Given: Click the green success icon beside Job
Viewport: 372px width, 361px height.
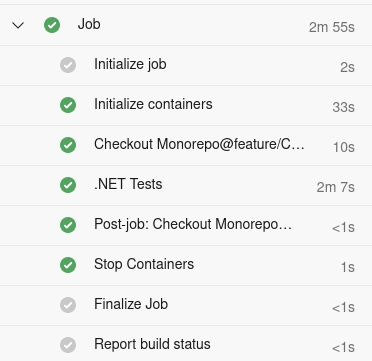Looking at the screenshot, I should (x=52, y=25).
